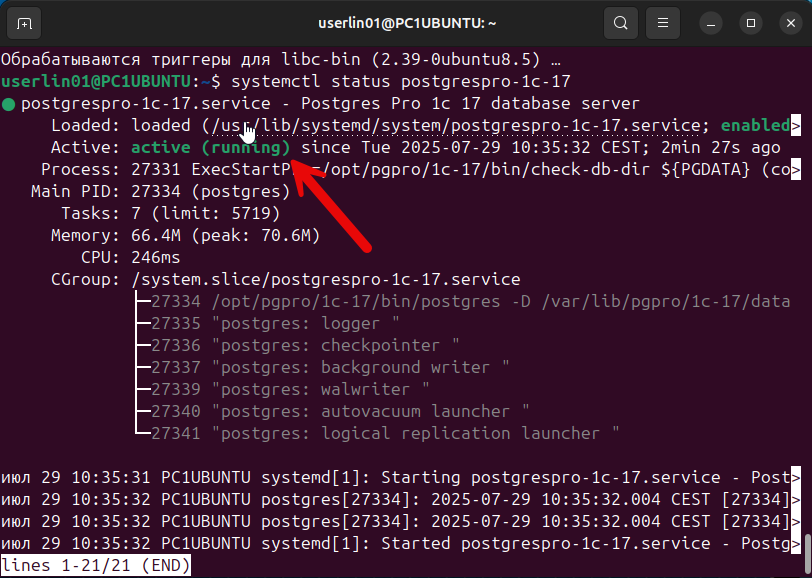This screenshot has height=578, width=812.
Task: Click the window title userlin01@PC1UBUNTU
Action: (x=405, y=22)
